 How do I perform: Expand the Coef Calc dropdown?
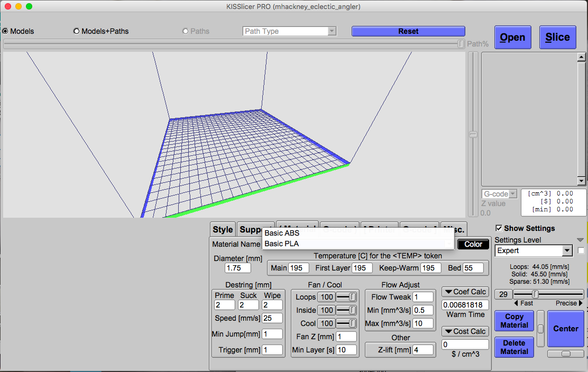[465, 292]
